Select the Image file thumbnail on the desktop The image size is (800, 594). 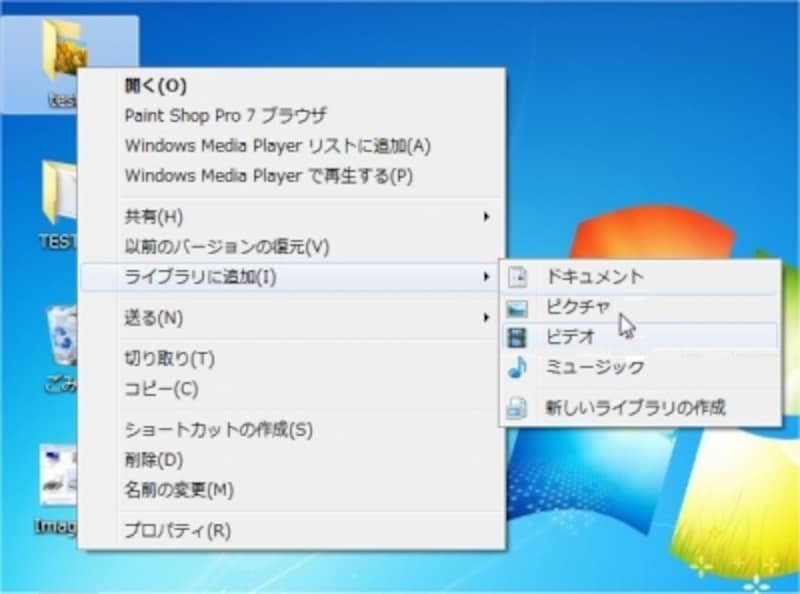pos(59,475)
